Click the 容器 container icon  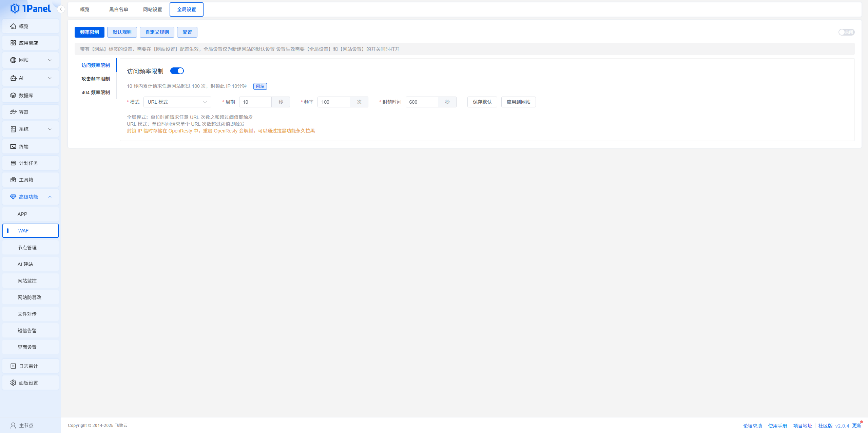pos(13,112)
